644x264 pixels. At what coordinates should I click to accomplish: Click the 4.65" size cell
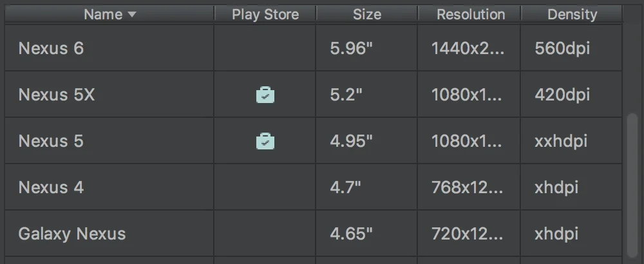click(x=367, y=234)
